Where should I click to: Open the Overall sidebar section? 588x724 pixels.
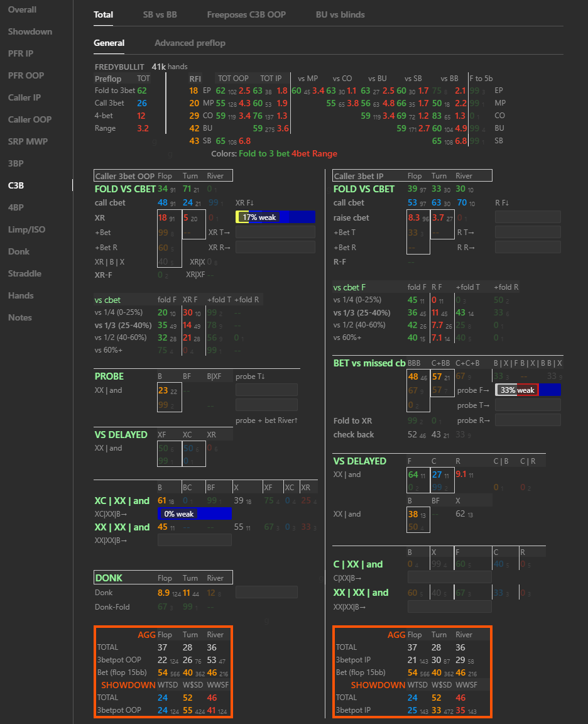point(22,9)
